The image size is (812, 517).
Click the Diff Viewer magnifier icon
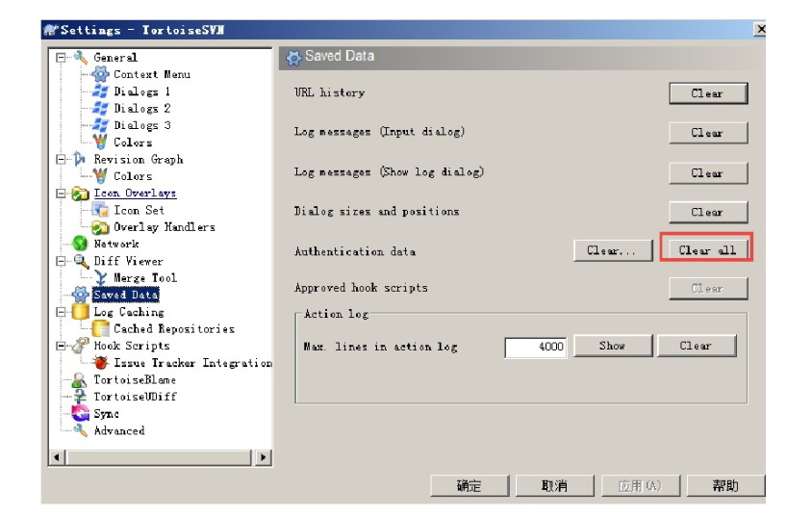pyautogui.click(x=80, y=261)
